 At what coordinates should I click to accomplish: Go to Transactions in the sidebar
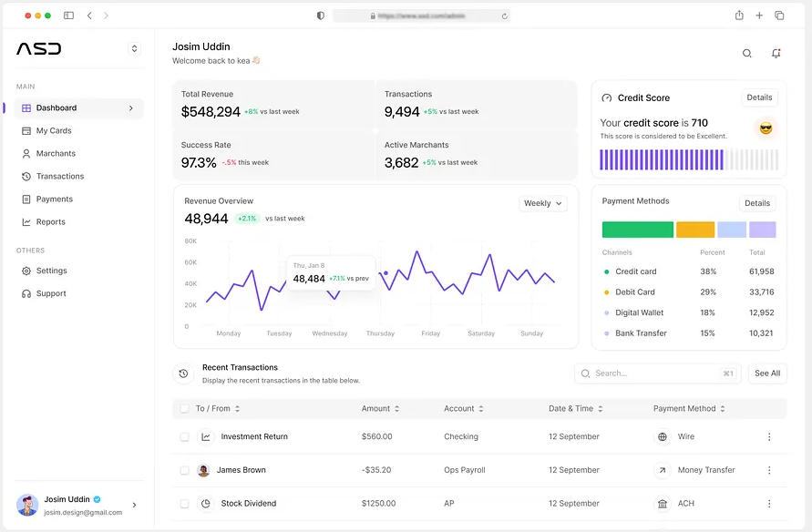60,176
